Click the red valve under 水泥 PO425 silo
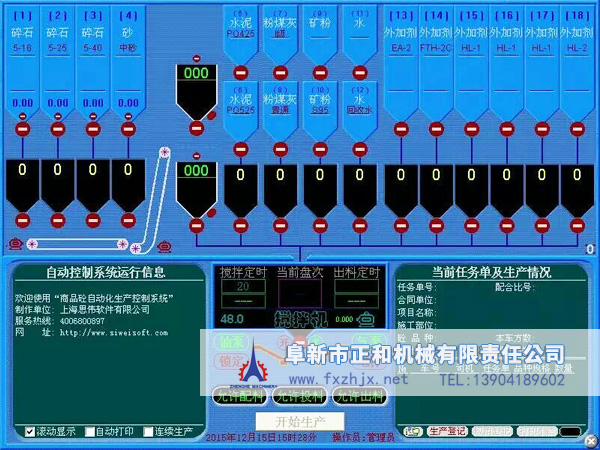 pyautogui.click(x=240, y=72)
